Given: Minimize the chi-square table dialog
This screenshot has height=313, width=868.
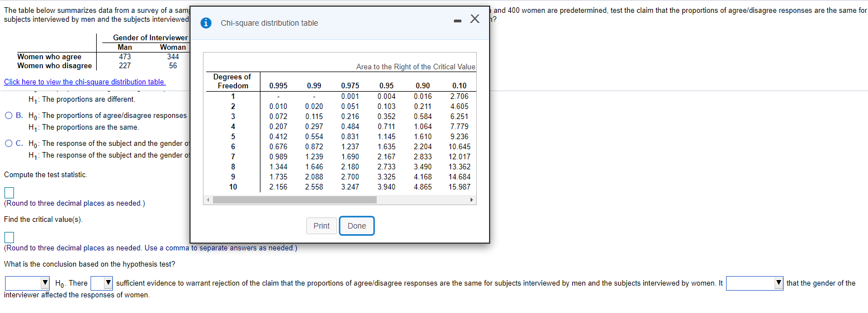Looking at the screenshot, I should [x=457, y=22].
